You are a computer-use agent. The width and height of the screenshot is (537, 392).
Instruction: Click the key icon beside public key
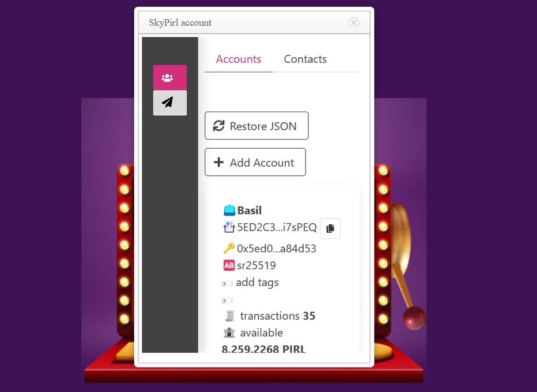point(229,249)
